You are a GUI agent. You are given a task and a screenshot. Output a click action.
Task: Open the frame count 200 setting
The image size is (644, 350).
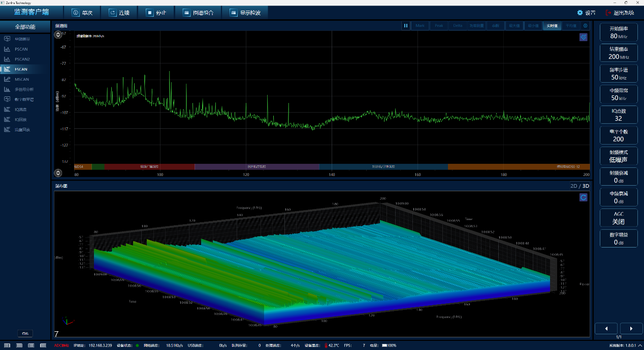(618, 135)
